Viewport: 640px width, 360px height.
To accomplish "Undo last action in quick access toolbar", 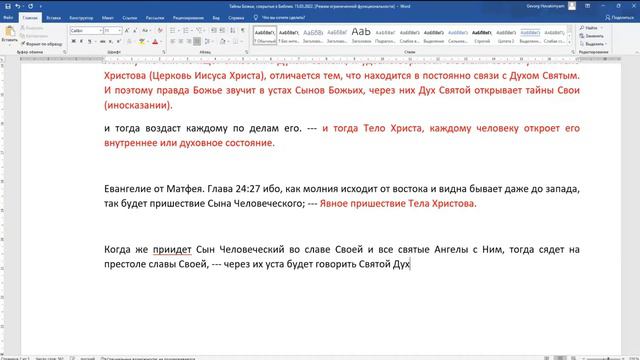I will pos(18,6).
